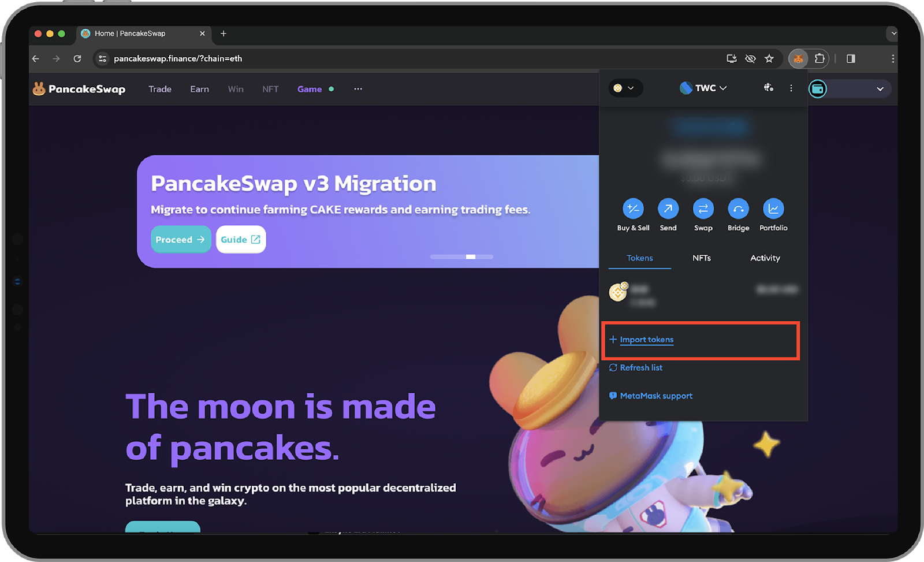Open Portfolio icon in MetaMask
This screenshot has width=924, height=562.
(x=773, y=209)
